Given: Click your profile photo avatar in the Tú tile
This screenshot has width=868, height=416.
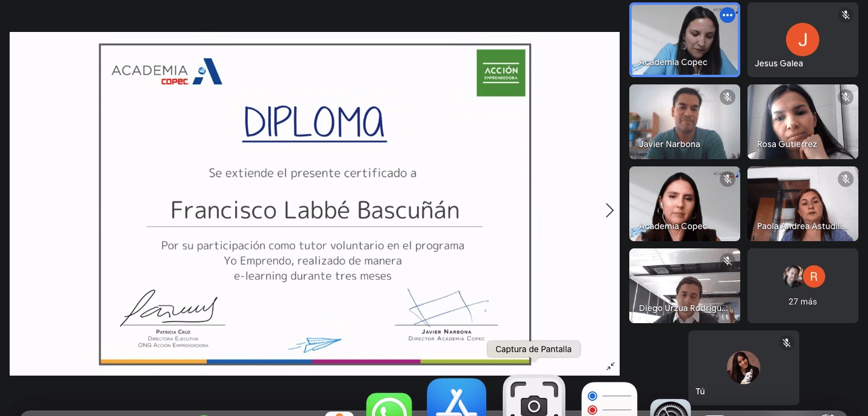Looking at the screenshot, I should point(743,367).
